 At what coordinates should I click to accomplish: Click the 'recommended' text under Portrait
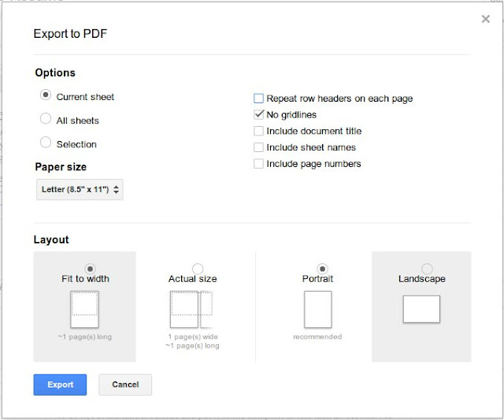click(317, 336)
